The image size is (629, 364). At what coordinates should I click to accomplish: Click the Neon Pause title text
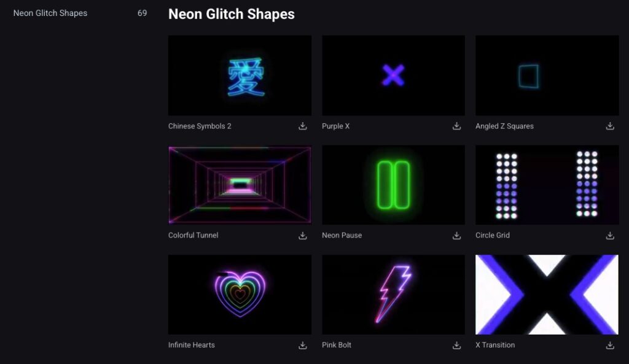[342, 235]
